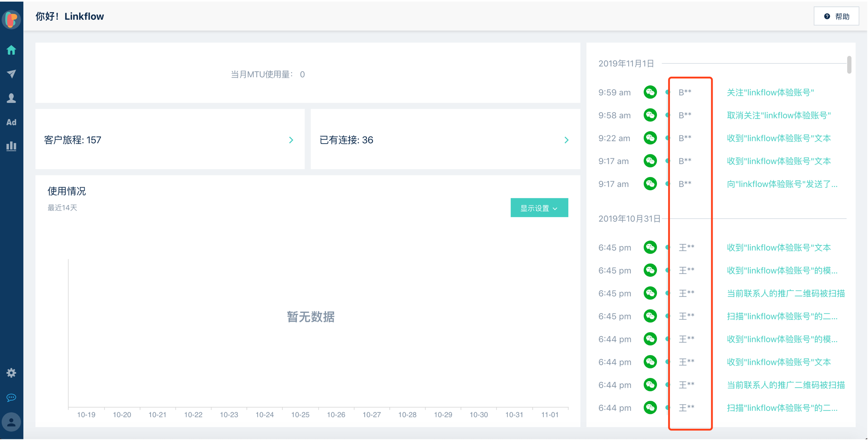Click the activity feed scrollbar
Image resolution: width=868 pixels, height=440 pixels.
[849, 65]
